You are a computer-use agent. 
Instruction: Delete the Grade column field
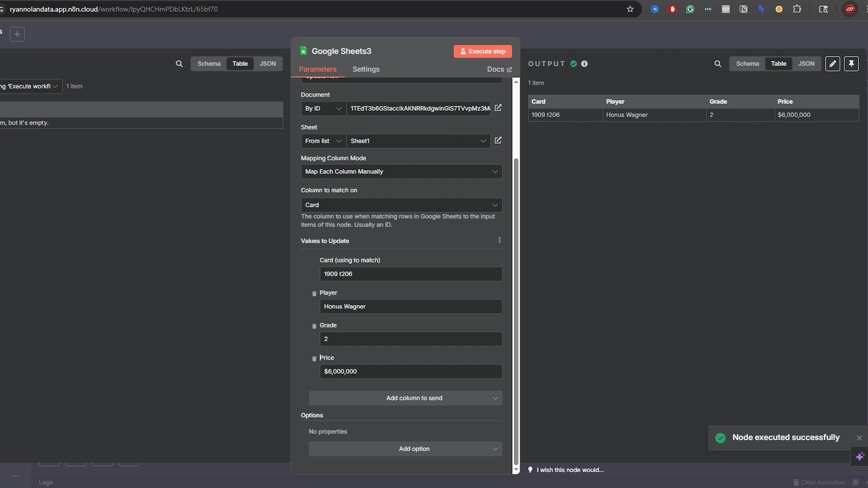[x=314, y=326]
